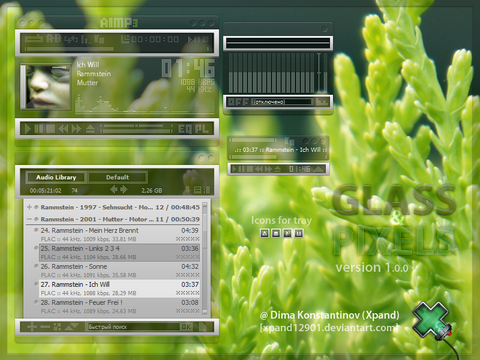This screenshot has height=360, width=480.
Task: Click the add files plus icon
Action: pyautogui.click(x=32, y=327)
